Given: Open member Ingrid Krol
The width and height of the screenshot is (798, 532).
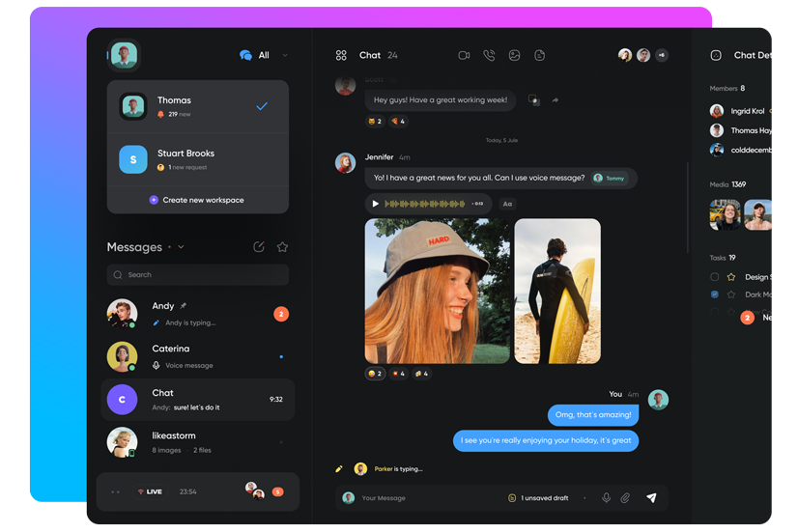Looking at the screenshot, I should [740, 111].
